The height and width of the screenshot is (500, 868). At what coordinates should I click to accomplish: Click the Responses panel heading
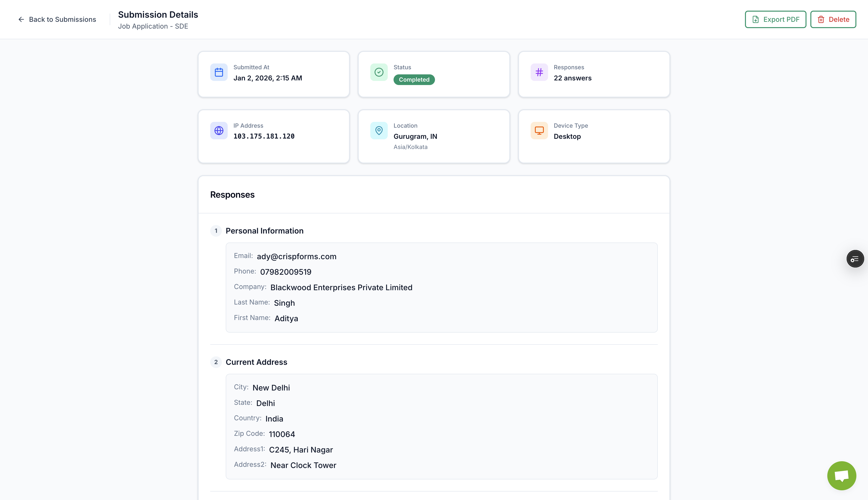click(x=232, y=195)
